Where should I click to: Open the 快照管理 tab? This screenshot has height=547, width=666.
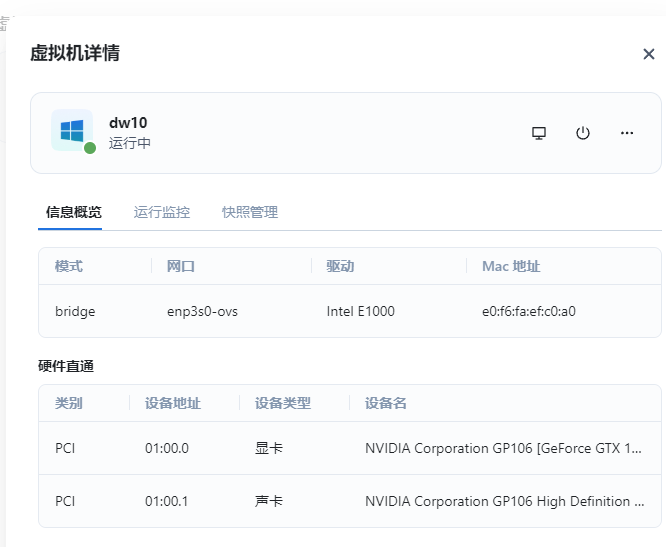[250, 212]
